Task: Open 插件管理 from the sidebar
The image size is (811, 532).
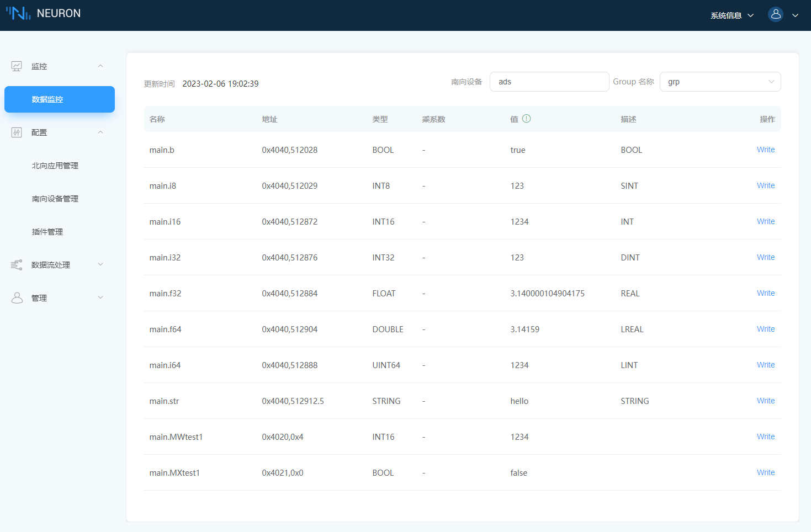Action: (x=47, y=232)
